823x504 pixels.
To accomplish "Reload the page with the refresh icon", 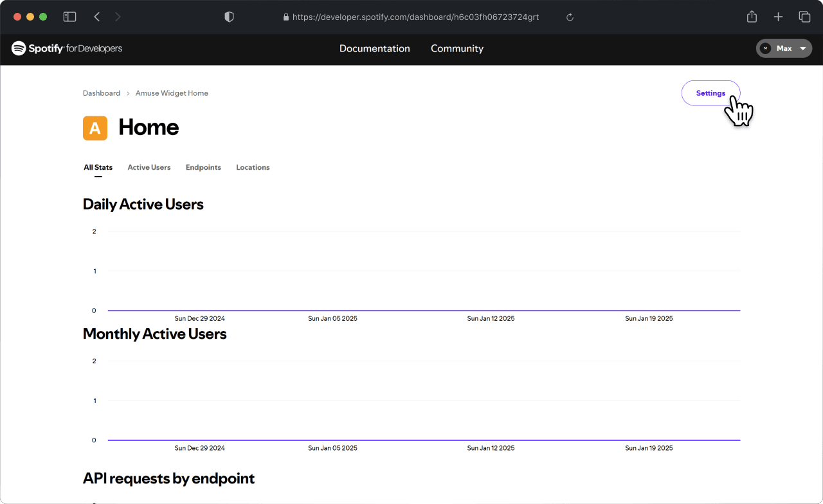I will 570,17.
